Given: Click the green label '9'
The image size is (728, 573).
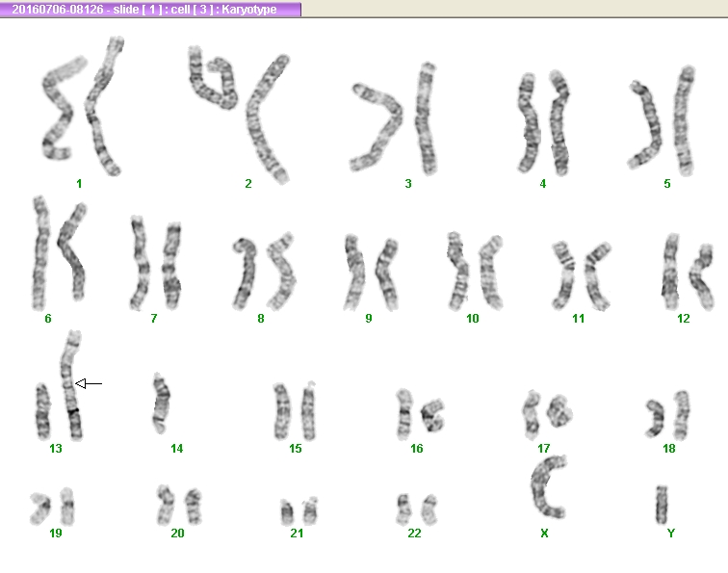Looking at the screenshot, I should 369,319.
